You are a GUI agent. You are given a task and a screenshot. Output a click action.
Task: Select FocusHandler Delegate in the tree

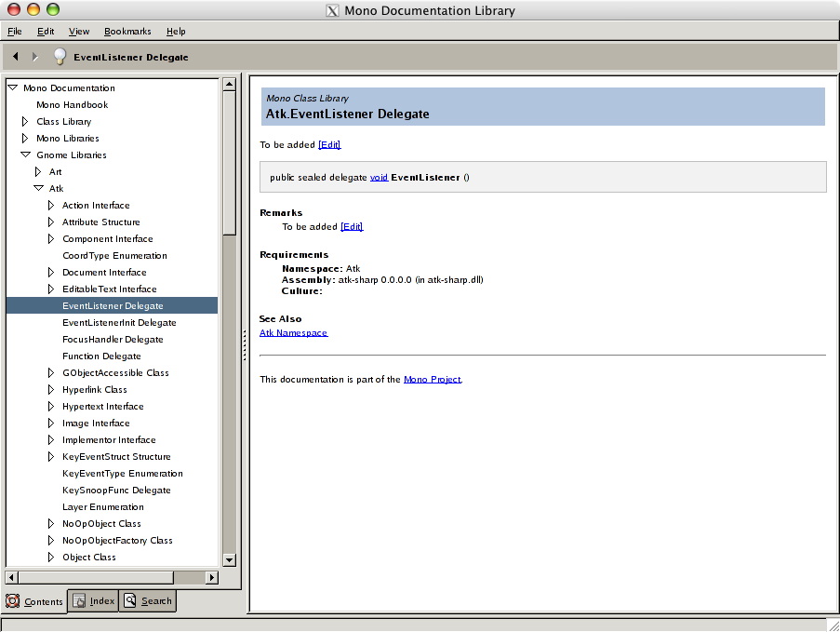(x=112, y=340)
